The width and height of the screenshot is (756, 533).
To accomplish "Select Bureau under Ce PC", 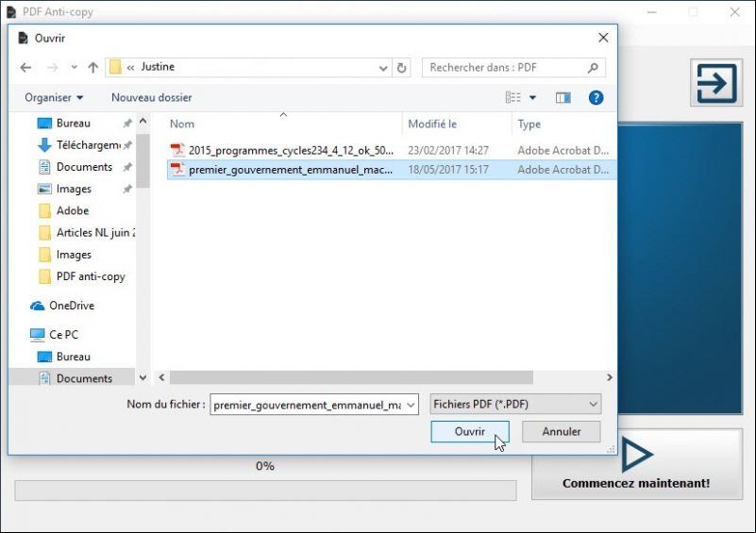I will pyautogui.click(x=63, y=357).
